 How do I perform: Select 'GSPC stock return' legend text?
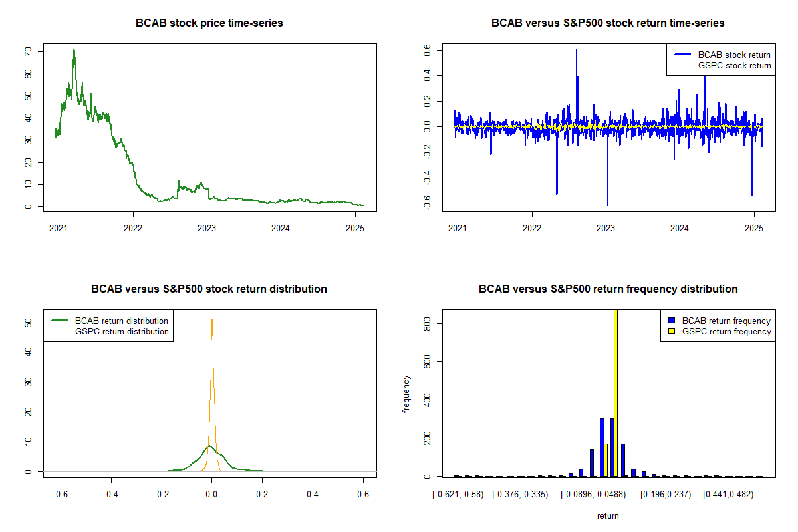click(x=734, y=66)
